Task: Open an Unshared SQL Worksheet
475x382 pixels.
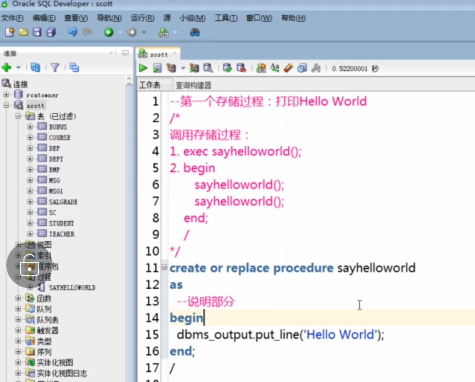Action: tap(261, 68)
